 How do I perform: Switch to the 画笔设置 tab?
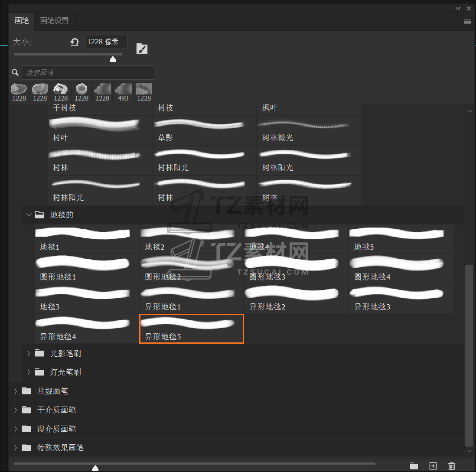pos(54,21)
